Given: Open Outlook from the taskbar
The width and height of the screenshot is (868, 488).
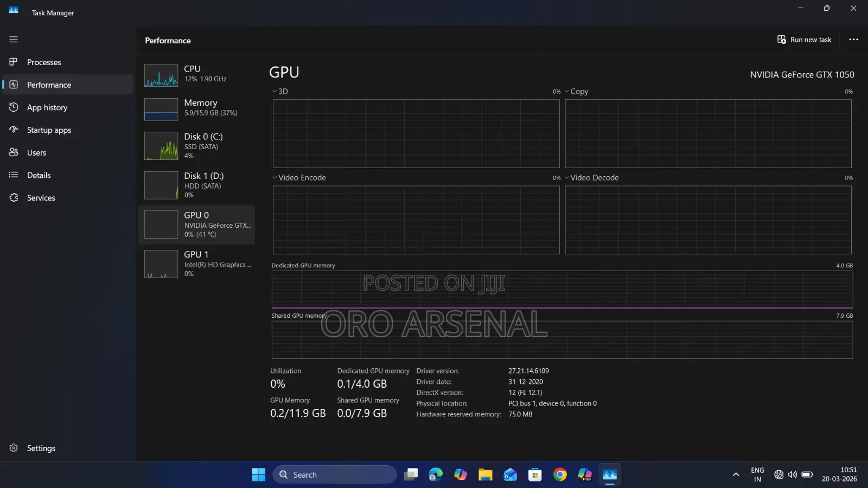Looking at the screenshot, I should [510, 475].
